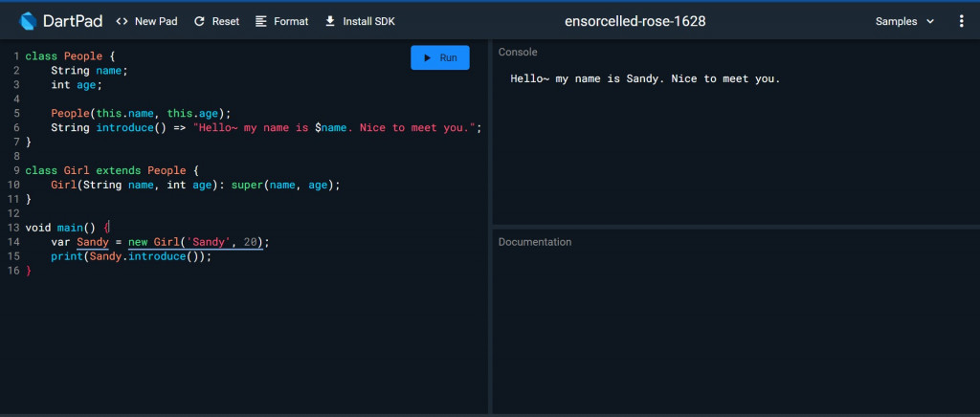Click the 'Sandy' string literal on line 14

[x=209, y=242]
